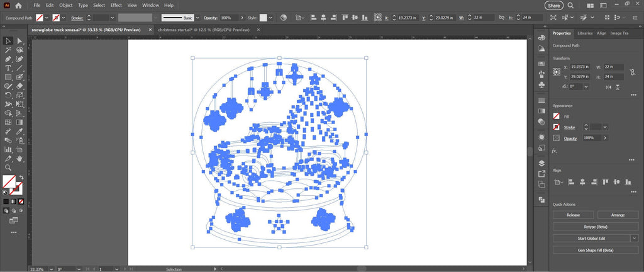Toggle link width and height in control bar
This screenshot has width=644, height=272.
click(x=501, y=18)
